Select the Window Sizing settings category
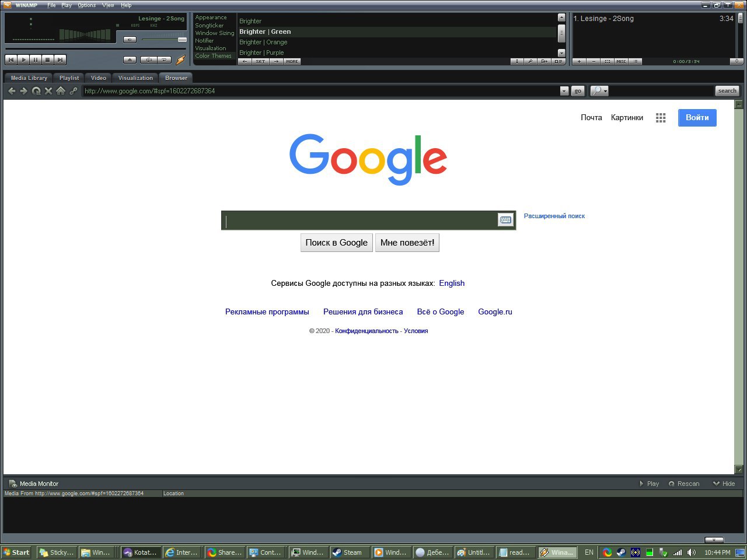The width and height of the screenshot is (747, 560). 214,33
